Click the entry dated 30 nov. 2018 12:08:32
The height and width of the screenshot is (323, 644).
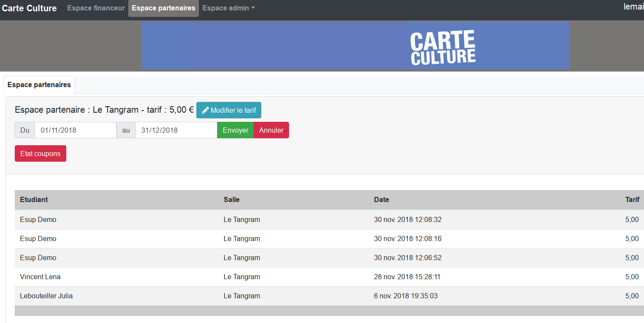point(407,219)
